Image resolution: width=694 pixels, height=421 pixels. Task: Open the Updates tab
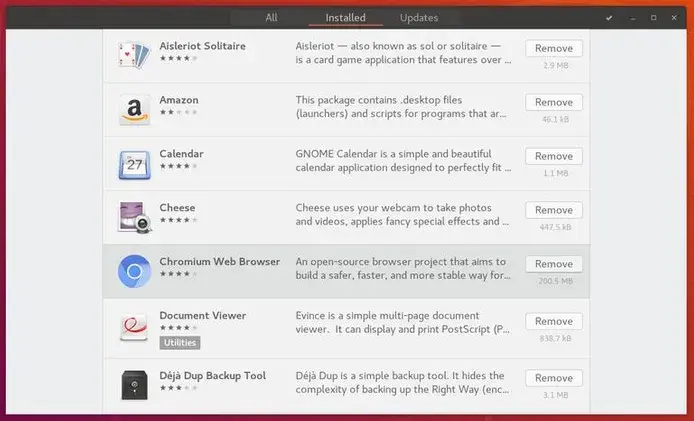click(419, 18)
